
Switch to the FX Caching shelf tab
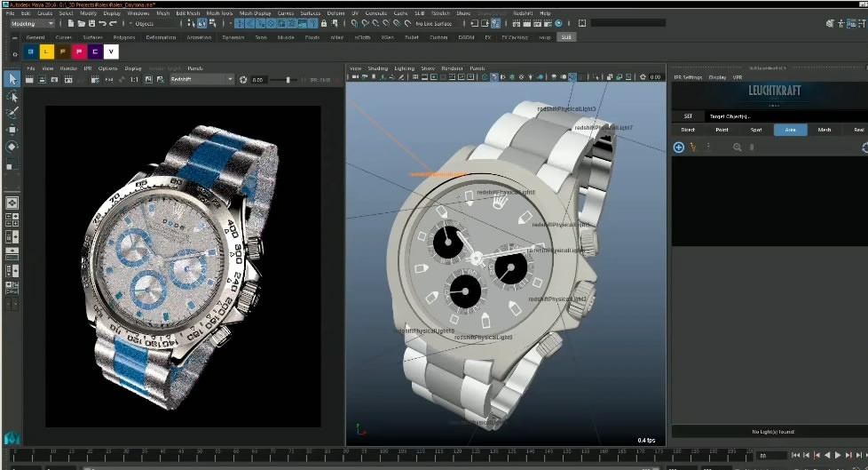514,37
